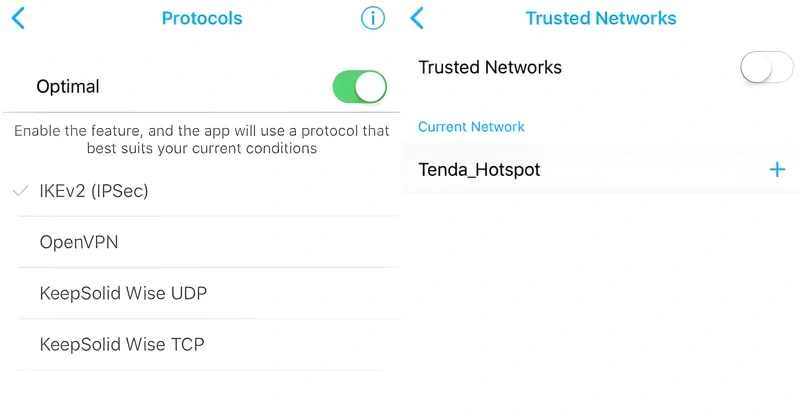Viewport: 800px width, 420px height.
Task: Disable the Optimal protocol switch
Action: tap(359, 87)
